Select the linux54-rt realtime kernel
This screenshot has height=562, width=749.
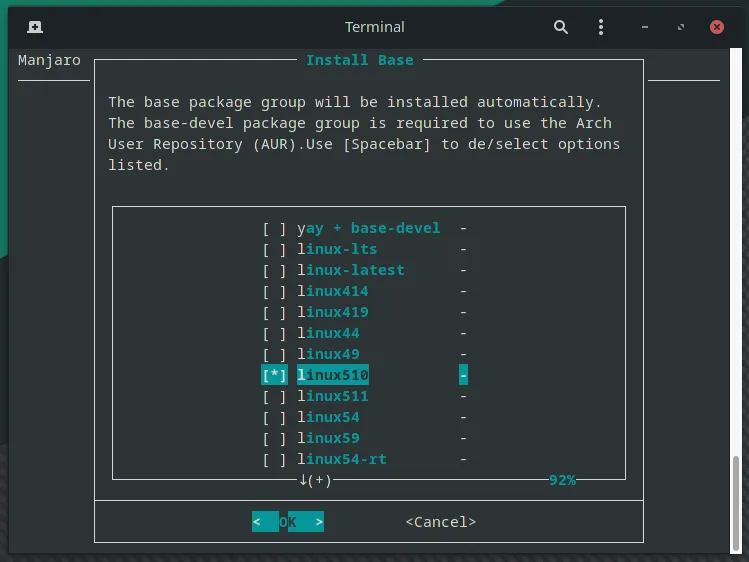point(342,459)
